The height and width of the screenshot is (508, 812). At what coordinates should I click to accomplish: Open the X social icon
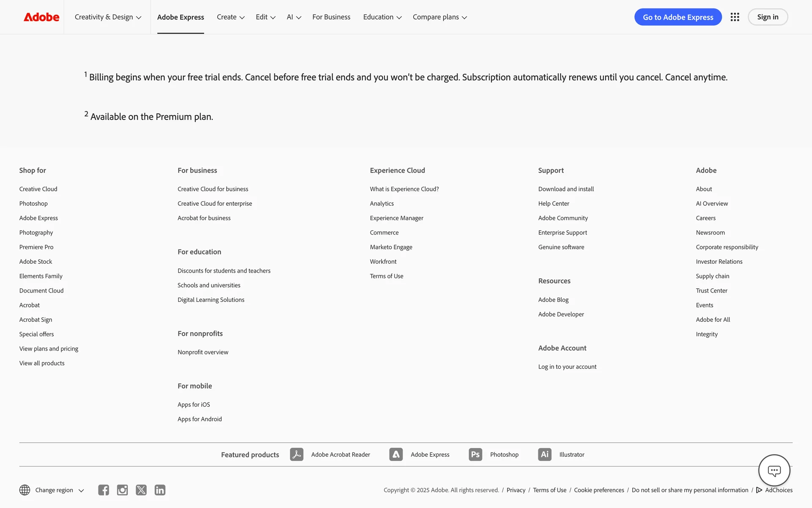[x=141, y=490]
